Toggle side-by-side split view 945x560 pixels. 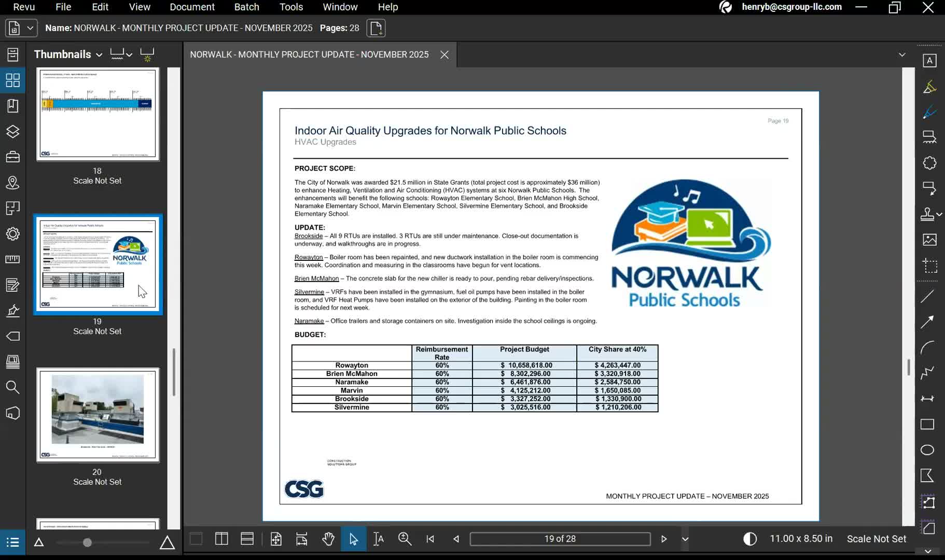221,539
